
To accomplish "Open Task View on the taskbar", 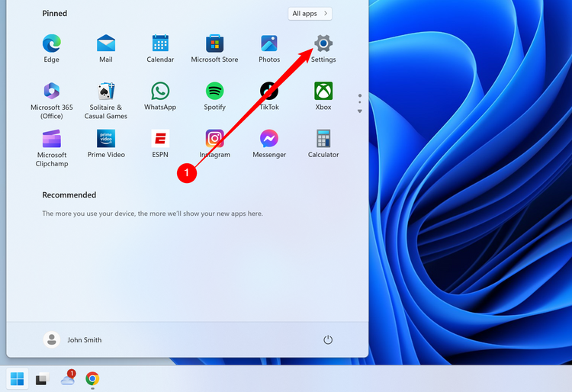I will [x=42, y=379].
